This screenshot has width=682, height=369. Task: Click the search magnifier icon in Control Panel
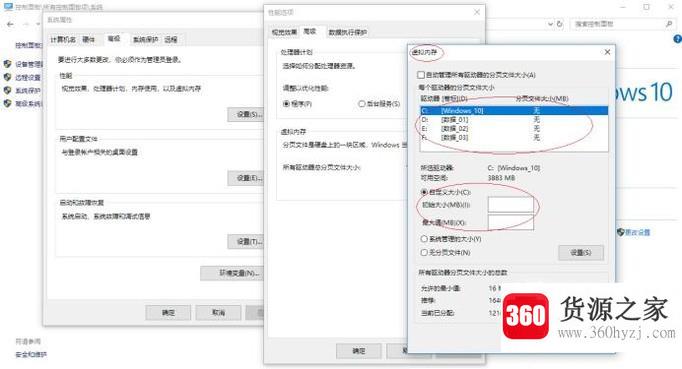[669, 24]
